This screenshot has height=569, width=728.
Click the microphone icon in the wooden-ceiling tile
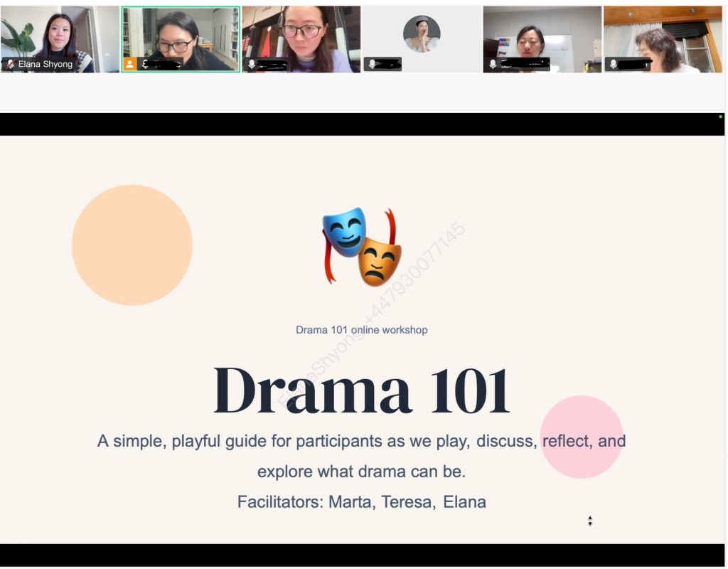pyautogui.click(x=613, y=64)
